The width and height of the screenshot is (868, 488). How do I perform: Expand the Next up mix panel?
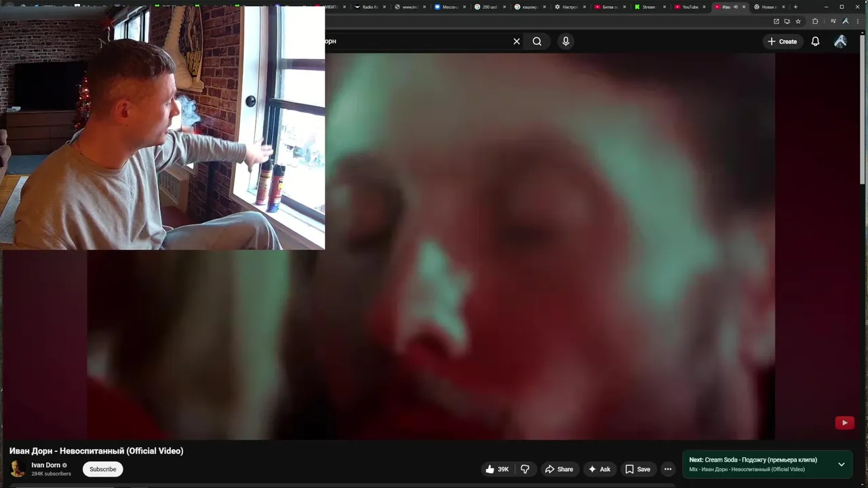tap(842, 464)
